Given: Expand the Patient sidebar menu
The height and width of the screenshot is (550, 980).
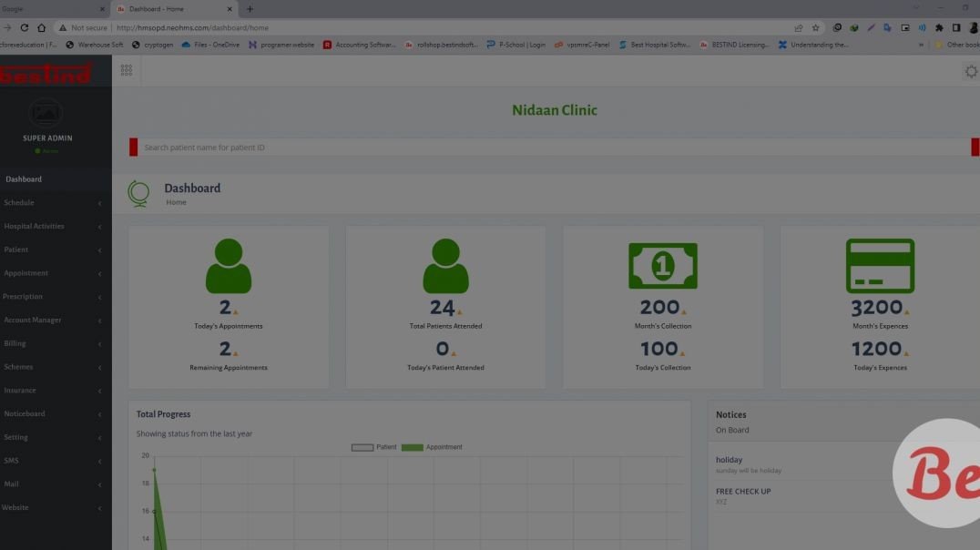Looking at the screenshot, I should [x=26, y=250].
